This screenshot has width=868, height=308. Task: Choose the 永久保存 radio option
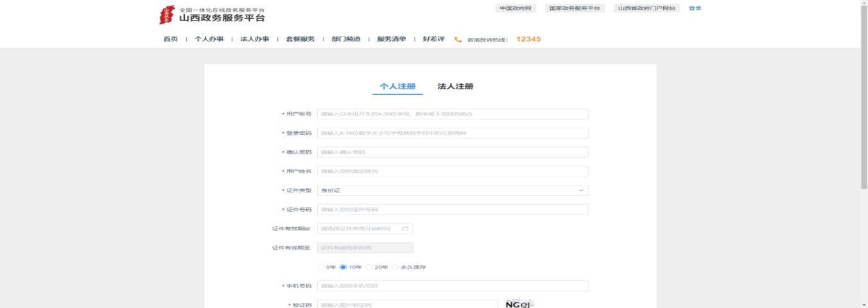395,267
